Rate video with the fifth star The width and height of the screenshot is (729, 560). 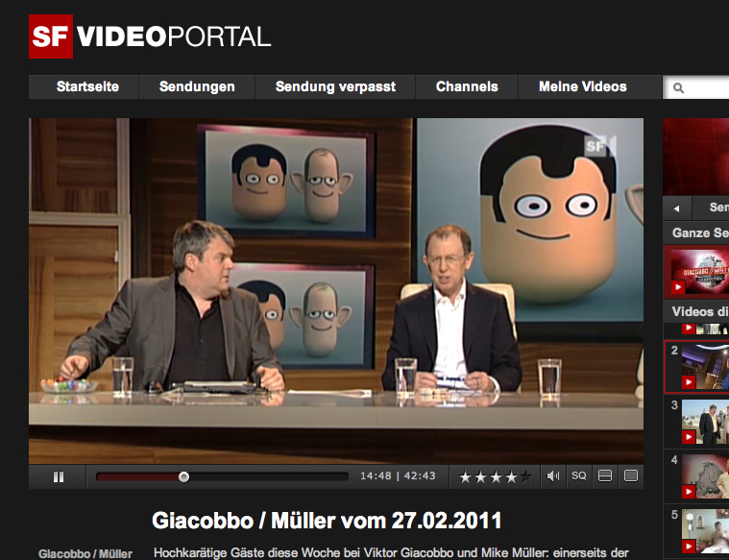pyautogui.click(x=525, y=476)
